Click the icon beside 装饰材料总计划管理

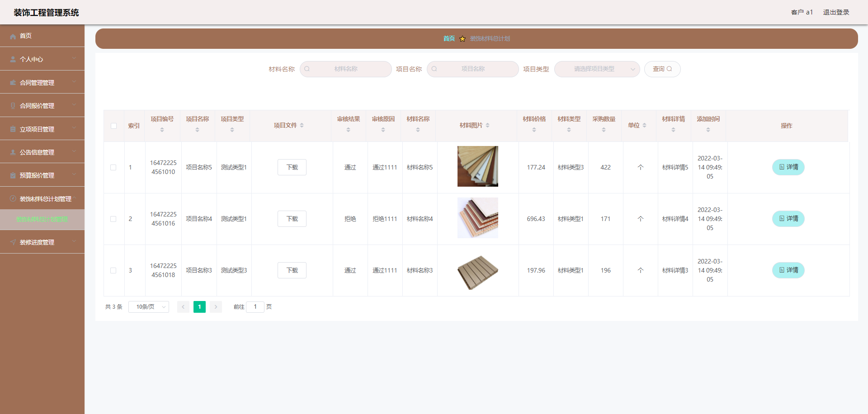[x=13, y=199]
